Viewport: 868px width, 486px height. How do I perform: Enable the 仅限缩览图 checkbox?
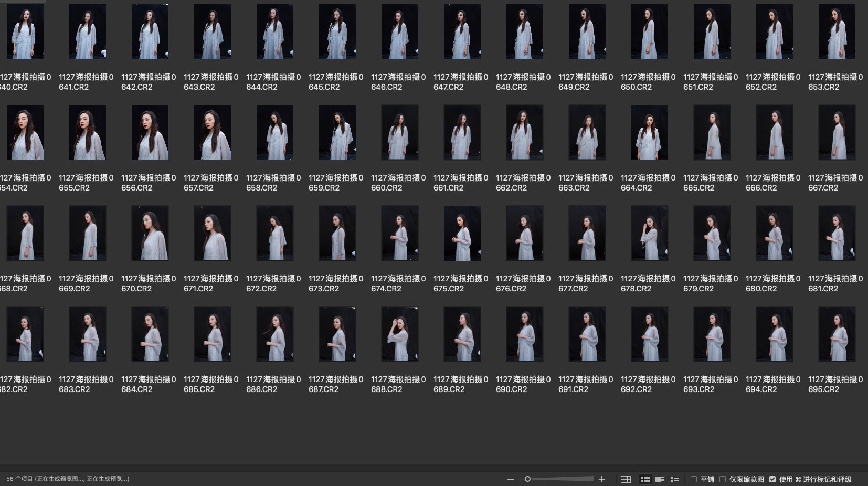(x=723, y=479)
